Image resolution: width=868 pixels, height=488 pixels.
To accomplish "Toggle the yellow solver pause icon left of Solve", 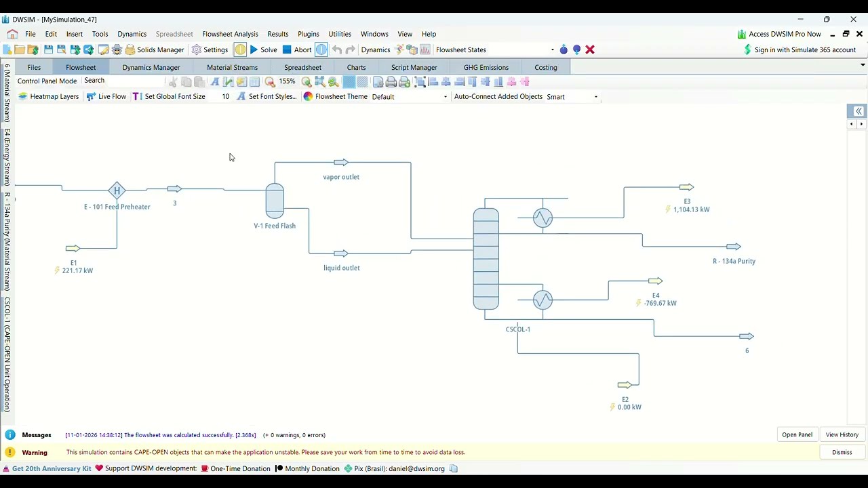I will tap(240, 49).
